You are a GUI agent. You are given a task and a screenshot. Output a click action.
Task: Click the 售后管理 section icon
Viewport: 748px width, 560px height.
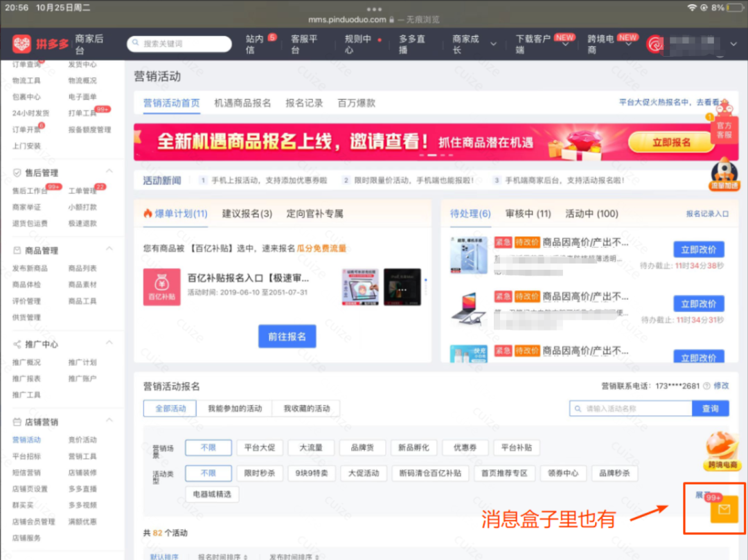[x=17, y=172]
